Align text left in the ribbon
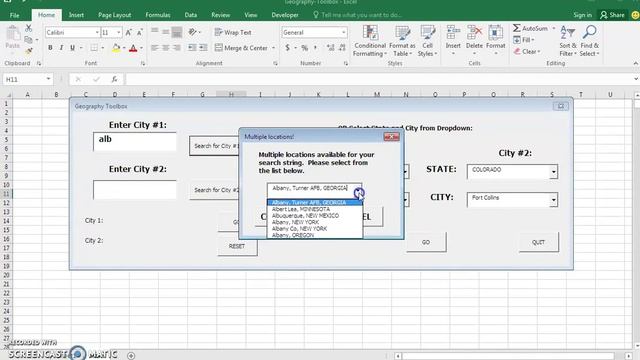640x360 pixels. point(155,48)
